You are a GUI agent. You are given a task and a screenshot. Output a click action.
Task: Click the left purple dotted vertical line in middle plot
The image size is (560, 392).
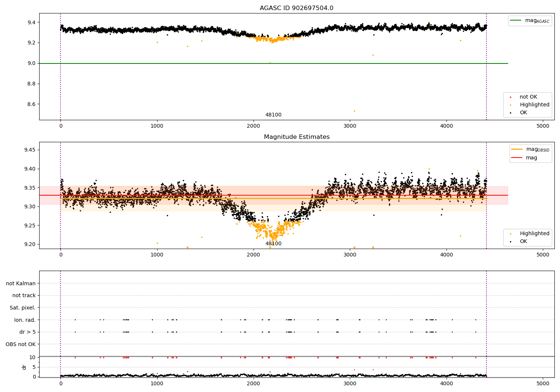pos(60,195)
